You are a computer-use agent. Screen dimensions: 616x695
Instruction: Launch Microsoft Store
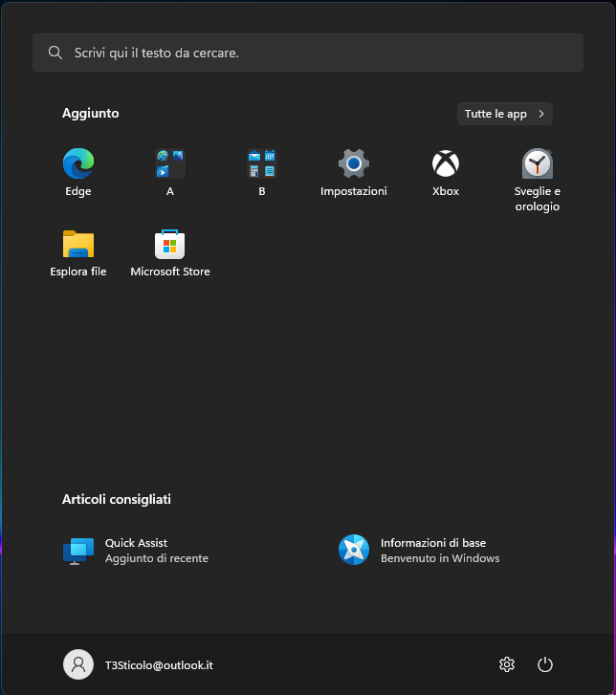(170, 253)
